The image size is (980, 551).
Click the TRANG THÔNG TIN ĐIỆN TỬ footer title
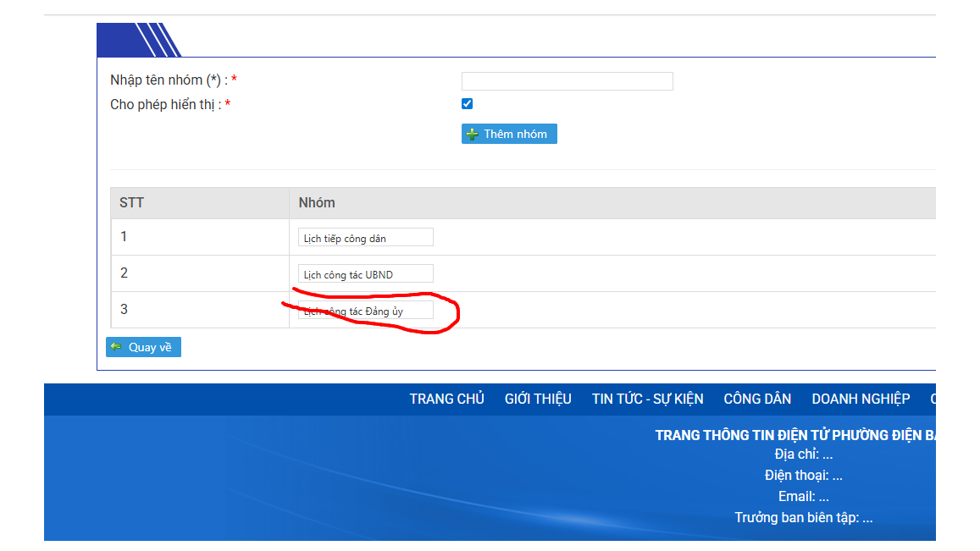(x=795, y=435)
